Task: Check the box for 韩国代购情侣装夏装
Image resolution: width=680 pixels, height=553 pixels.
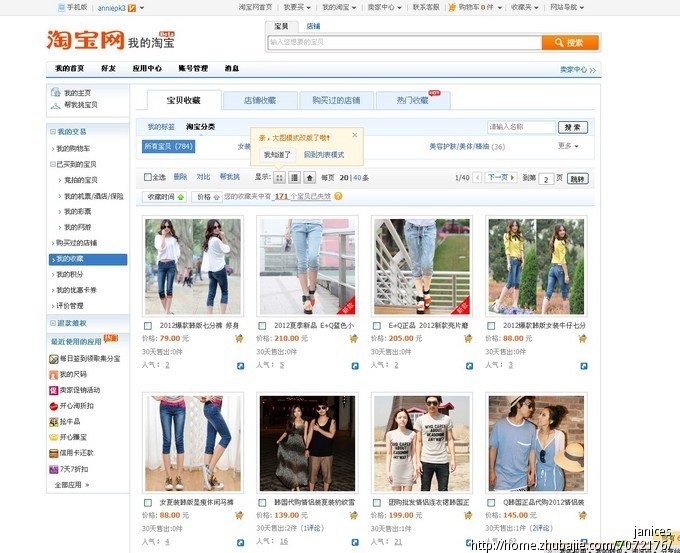Action: pos(262,502)
